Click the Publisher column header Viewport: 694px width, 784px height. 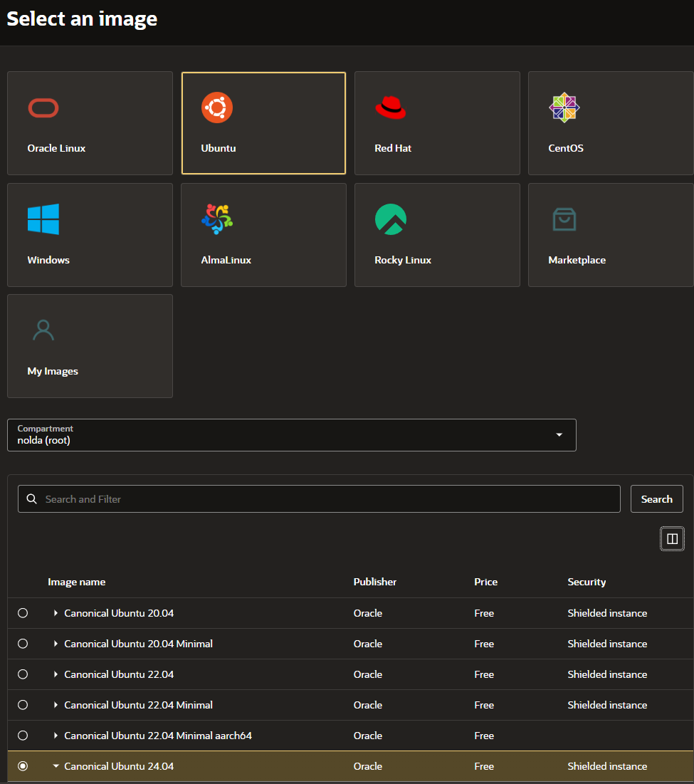pos(374,582)
